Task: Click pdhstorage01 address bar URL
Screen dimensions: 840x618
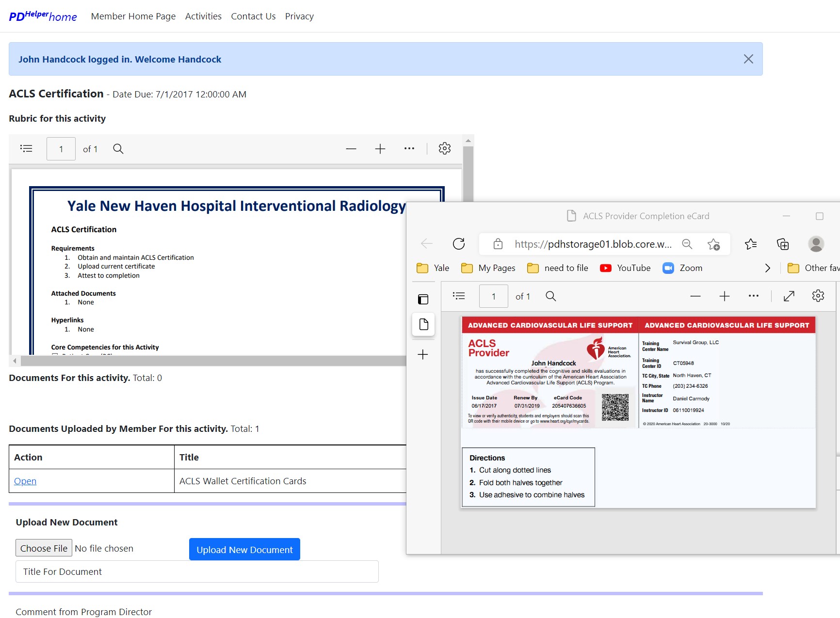Action: tap(593, 244)
